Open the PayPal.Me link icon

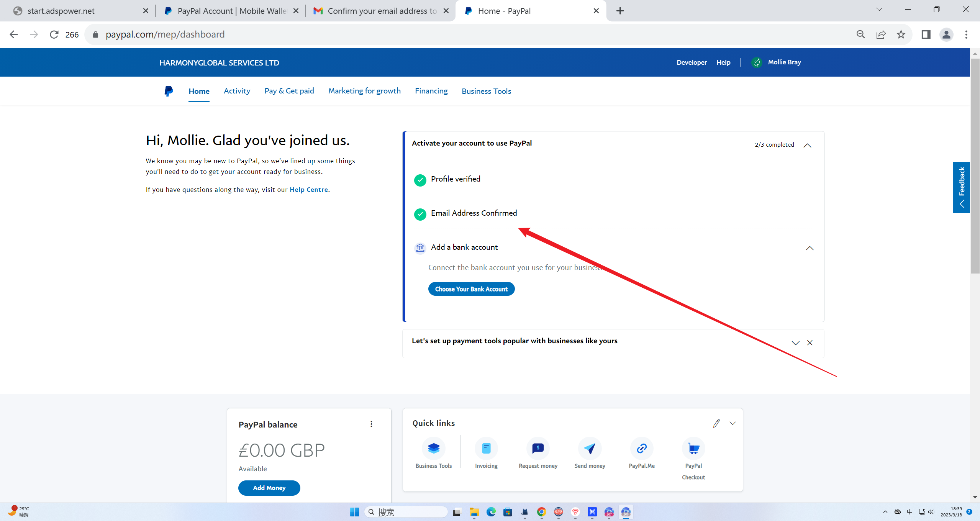[x=642, y=448]
